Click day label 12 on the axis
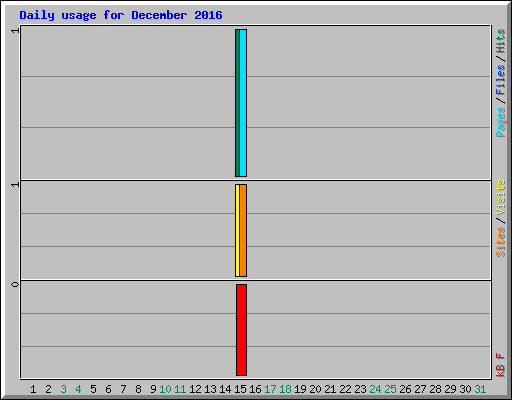 [195, 389]
